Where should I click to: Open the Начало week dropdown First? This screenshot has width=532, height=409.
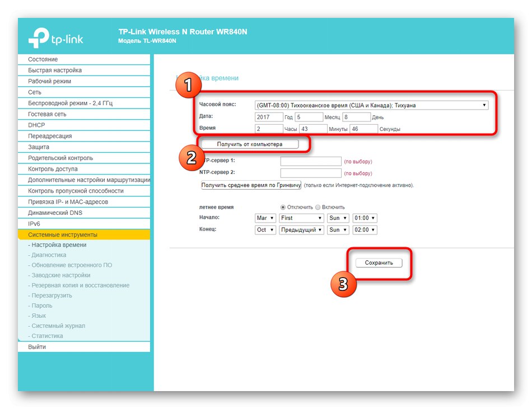[x=302, y=218]
